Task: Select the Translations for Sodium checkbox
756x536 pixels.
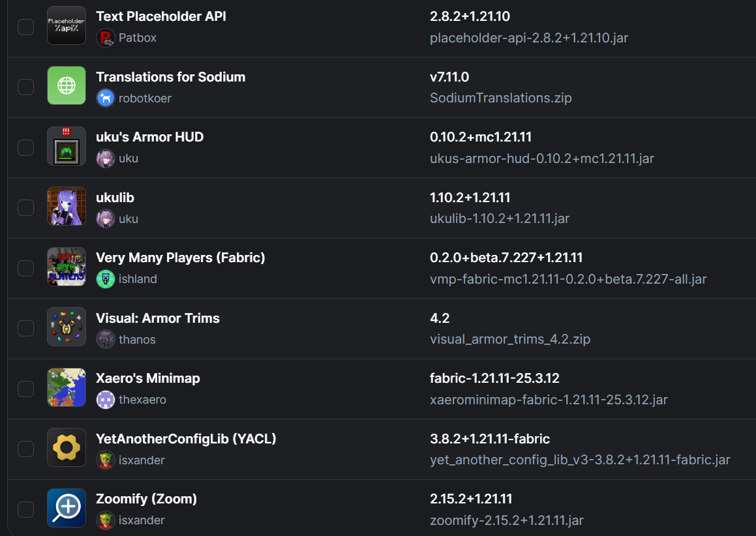Action: click(x=25, y=87)
